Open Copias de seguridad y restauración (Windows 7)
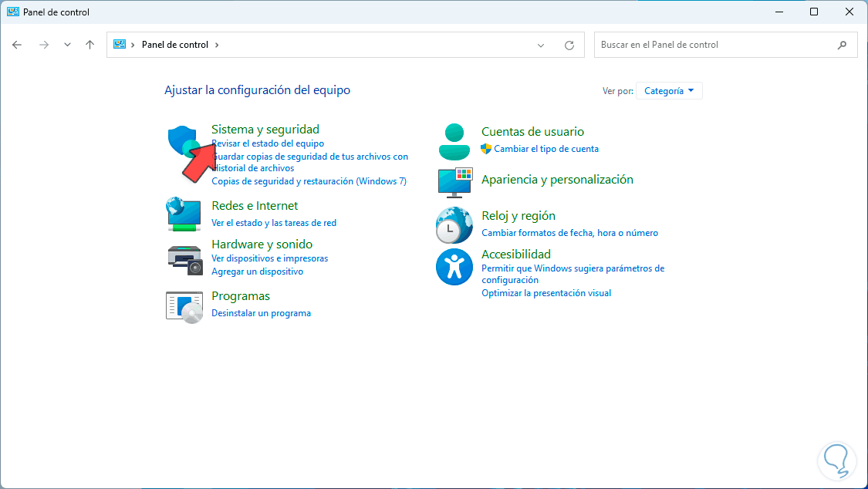 (309, 181)
